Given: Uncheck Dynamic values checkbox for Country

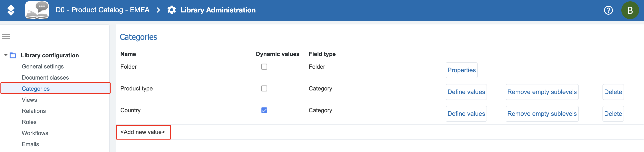Looking at the screenshot, I should point(264,110).
